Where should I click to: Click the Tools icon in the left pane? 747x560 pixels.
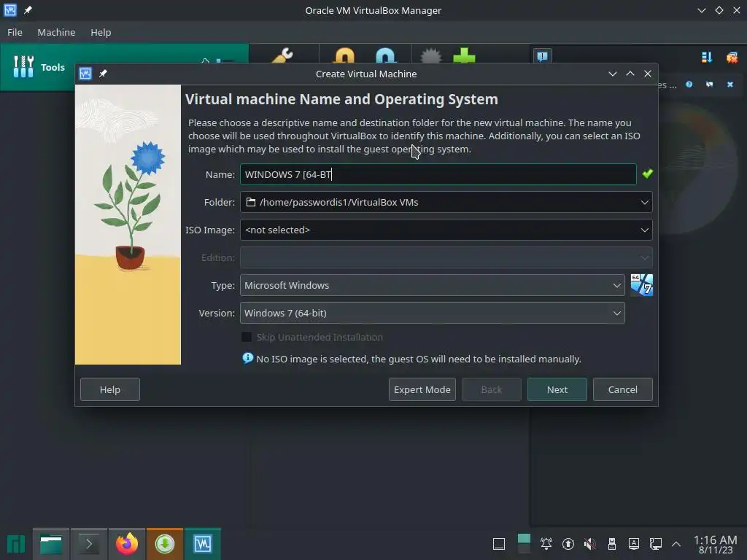(x=23, y=66)
